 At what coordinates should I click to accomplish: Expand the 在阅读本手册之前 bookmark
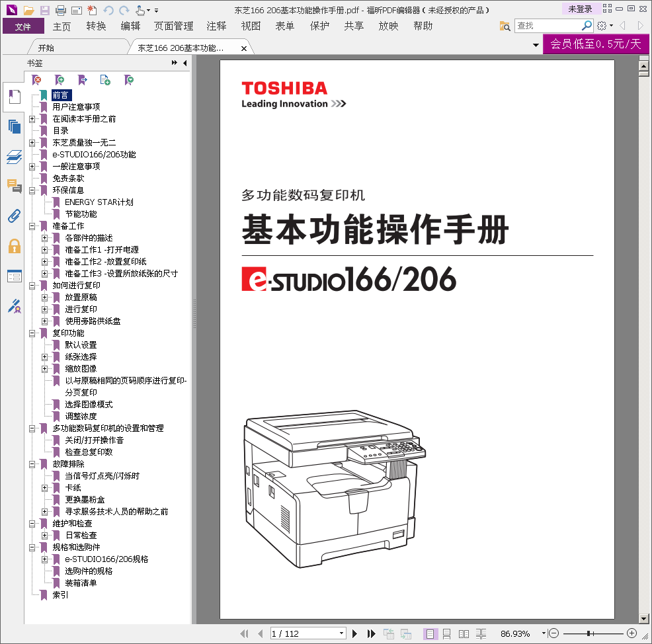(32, 119)
